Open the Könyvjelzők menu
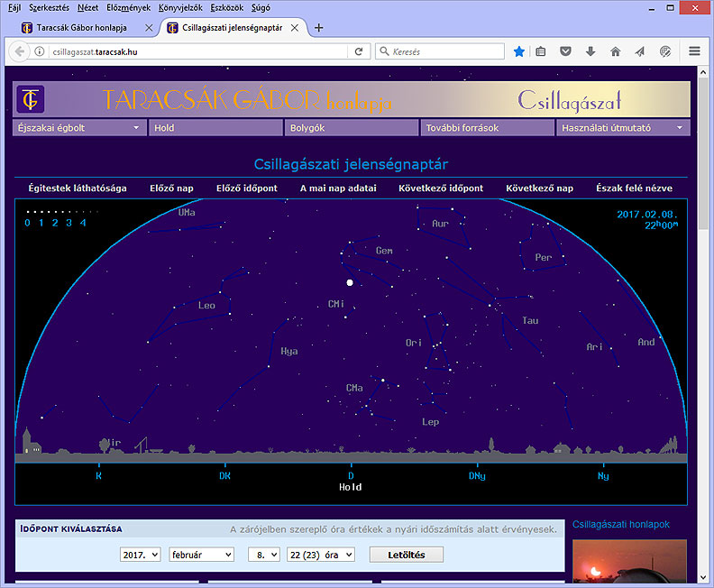This screenshot has width=714, height=588. [179, 7]
